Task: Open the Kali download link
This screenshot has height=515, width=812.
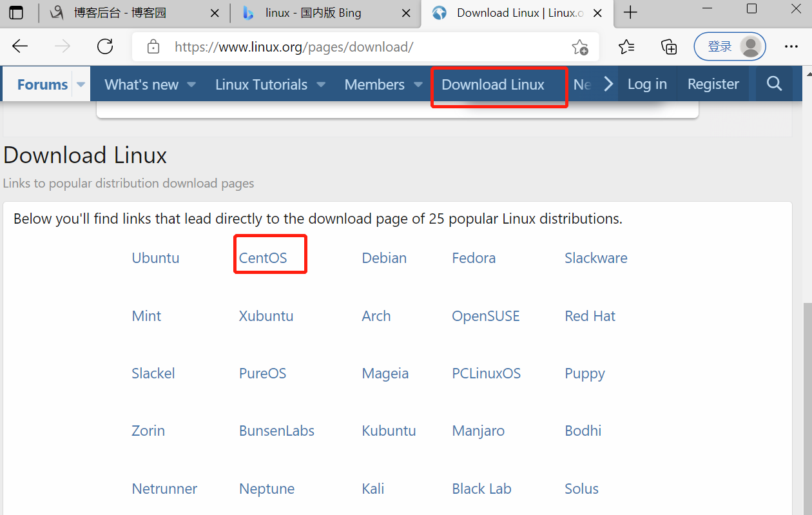Action: pos(373,489)
